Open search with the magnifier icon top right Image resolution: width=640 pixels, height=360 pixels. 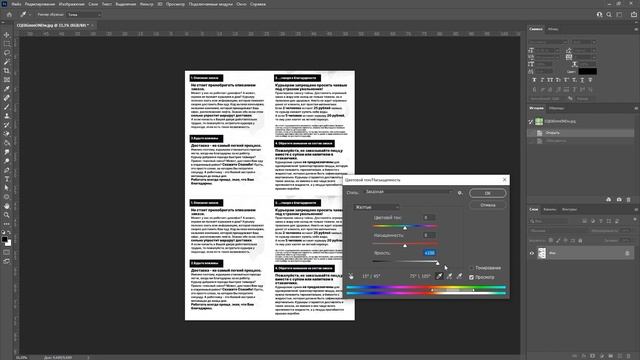tap(609, 14)
